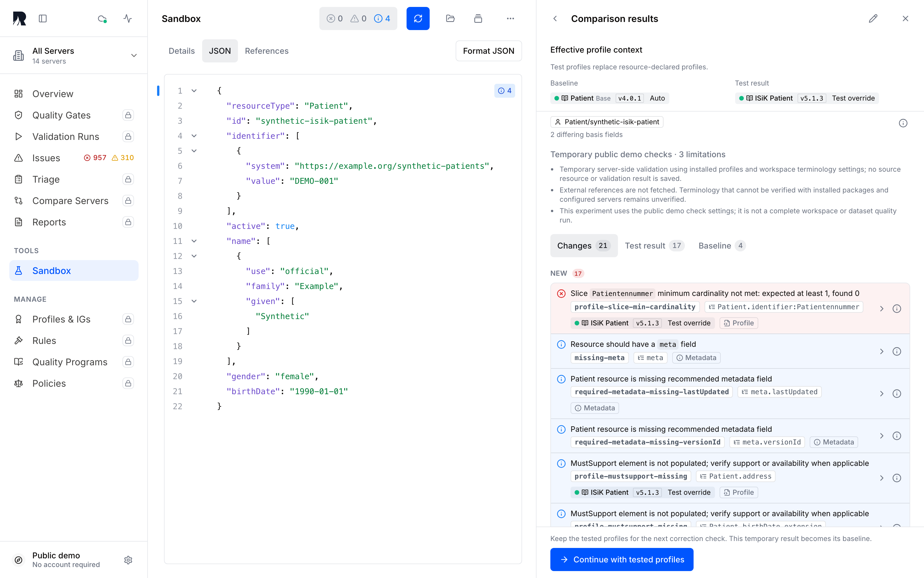Collapse the identifier array fold at line 4
The height and width of the screenshot is (578, 924).
[194, 136]
